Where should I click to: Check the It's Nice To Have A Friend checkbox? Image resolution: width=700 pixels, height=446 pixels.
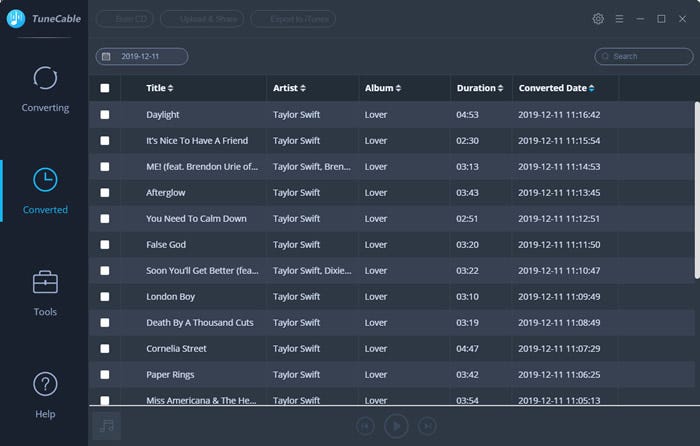(x=105, y=141)
